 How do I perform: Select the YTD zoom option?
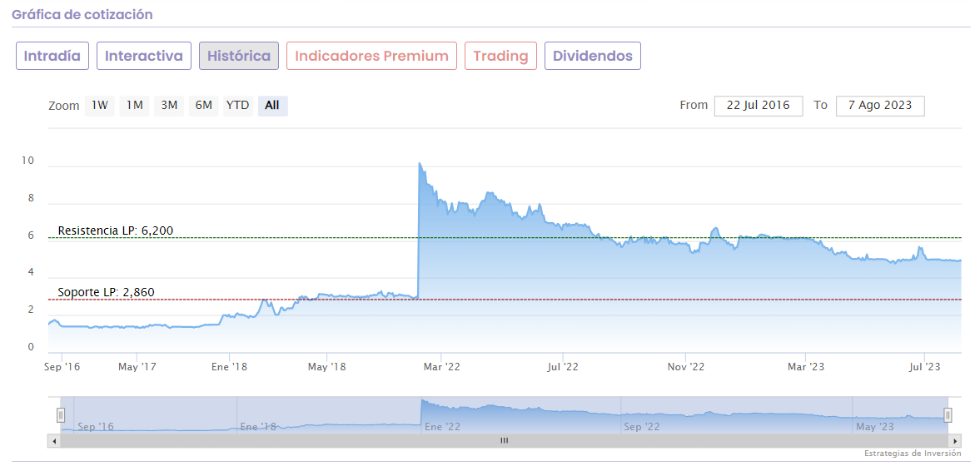tap(238, 106)
